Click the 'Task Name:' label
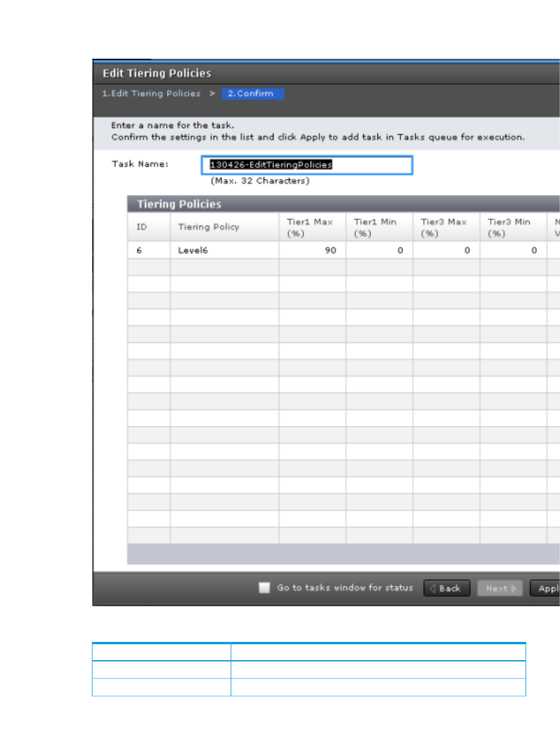 coord(140,164)
